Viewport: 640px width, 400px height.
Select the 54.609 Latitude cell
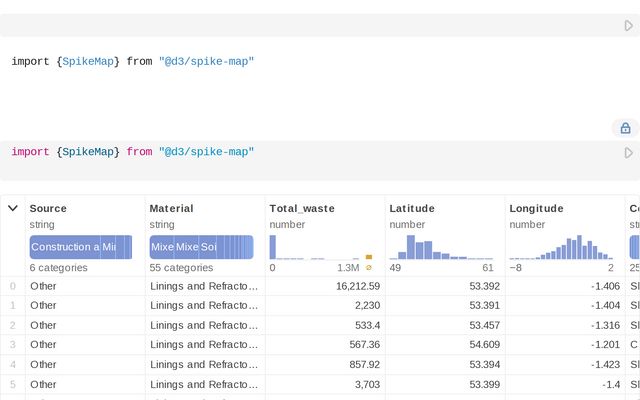445,344
